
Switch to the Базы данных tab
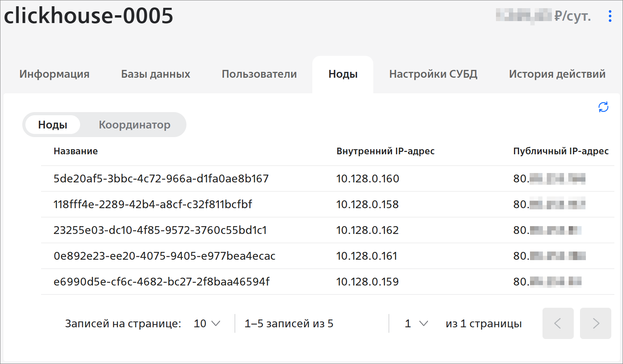click(156, 74)
